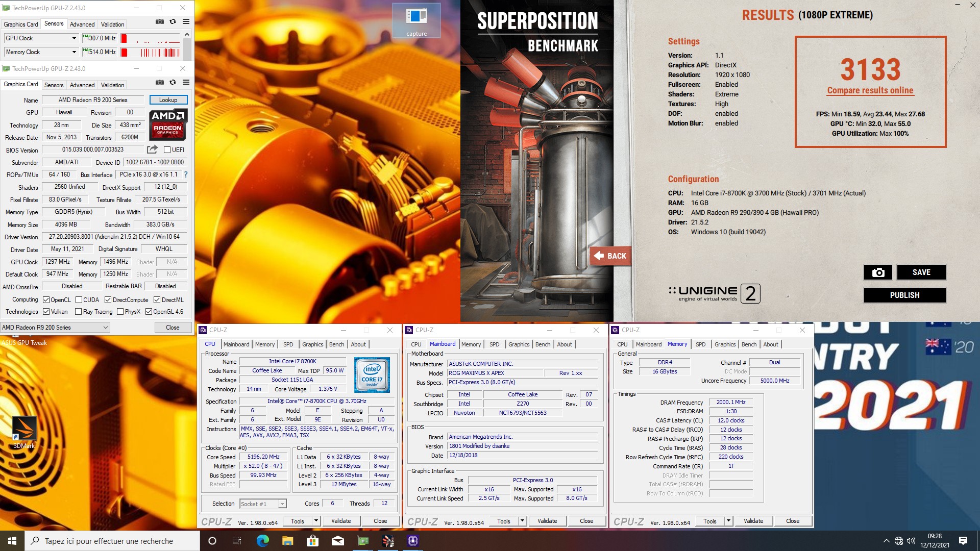
Task: Open the 3DMark desktop shortcut
Action: click(x=24, y=433)
